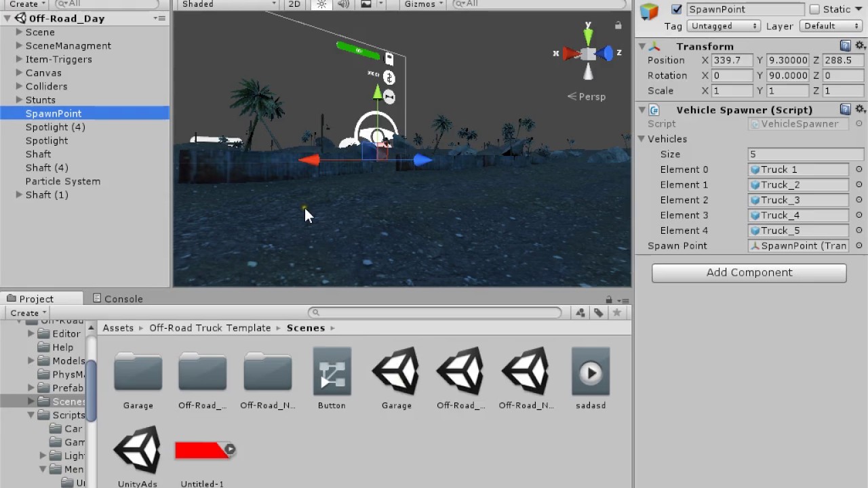The width and height of the screenshot is (868, 488).
Task: Open Transform gear settings menu
Action: pos(860,46)
